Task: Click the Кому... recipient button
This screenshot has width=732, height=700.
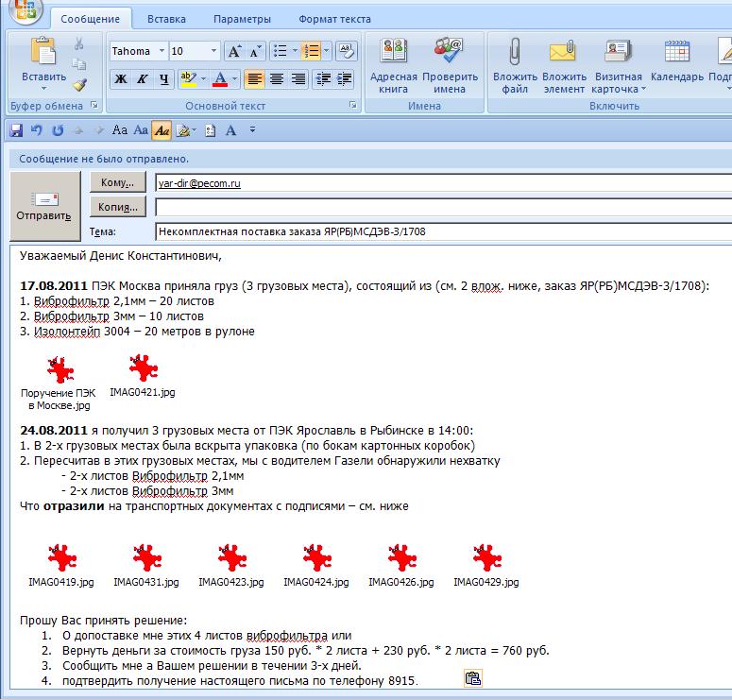Action: click(118, 182)
